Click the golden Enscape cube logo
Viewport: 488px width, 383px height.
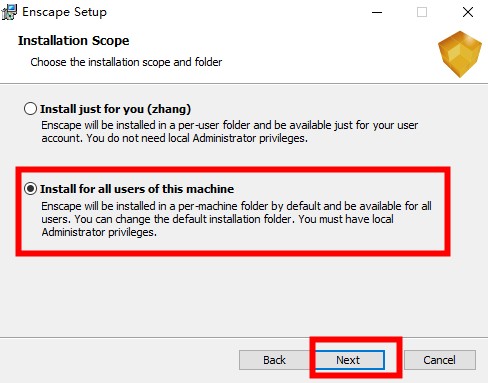tap(460, 54)
